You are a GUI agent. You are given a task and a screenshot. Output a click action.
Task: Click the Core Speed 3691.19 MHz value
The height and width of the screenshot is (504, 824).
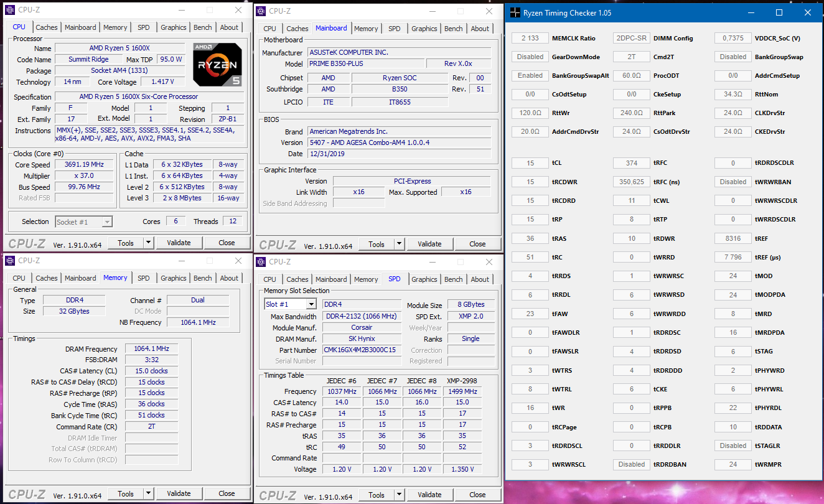[x=84, y=165]
